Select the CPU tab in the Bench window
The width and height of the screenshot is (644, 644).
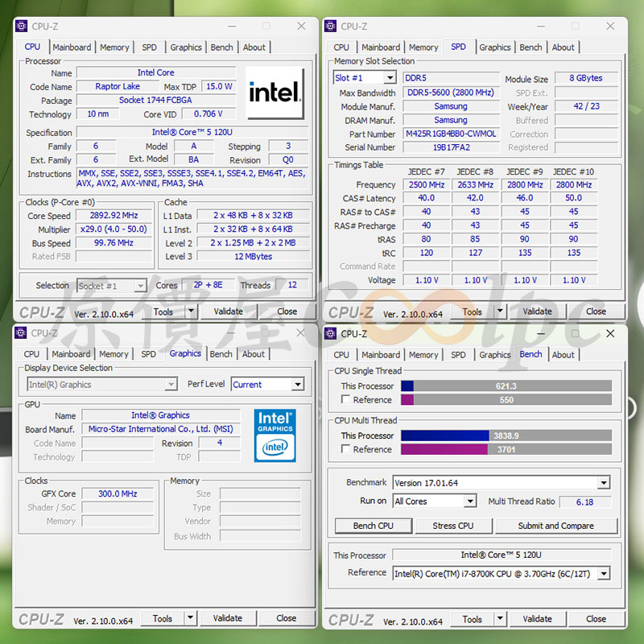(341, 355)
